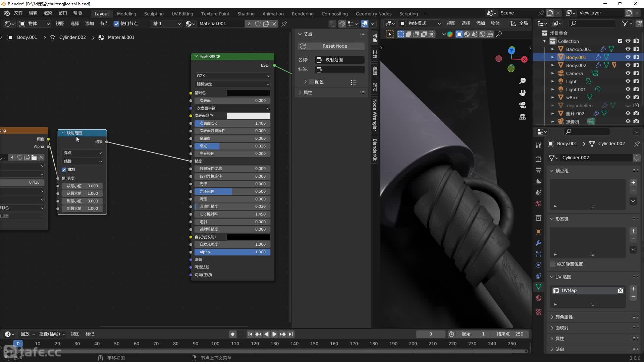This screenshot has width=644, height=362.
Task: Toggle the 使用节点 checkbox
Action: [x=116, y=23]
